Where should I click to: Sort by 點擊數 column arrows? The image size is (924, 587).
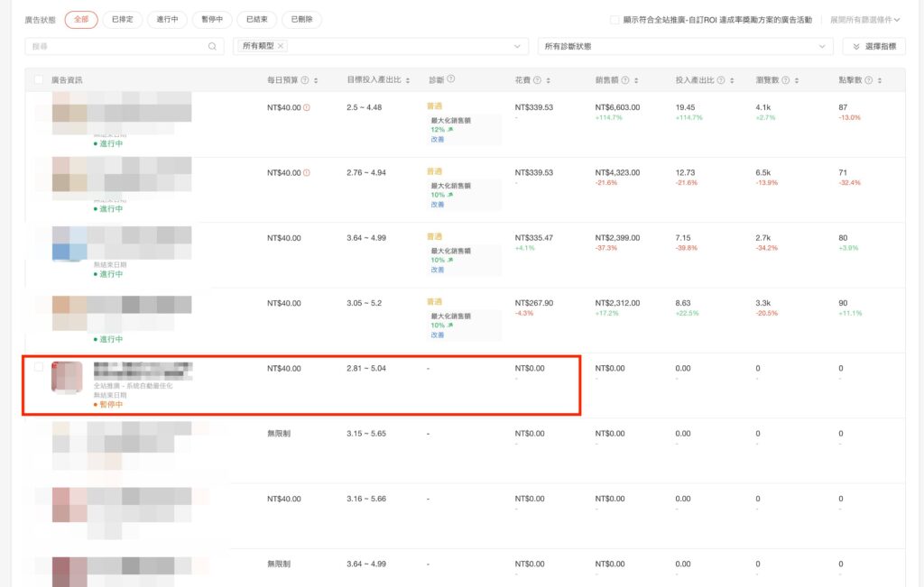(x=879, y=80)
